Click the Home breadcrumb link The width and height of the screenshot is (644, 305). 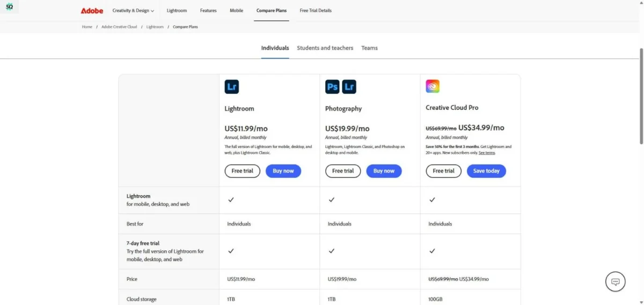tap(87, 27)
